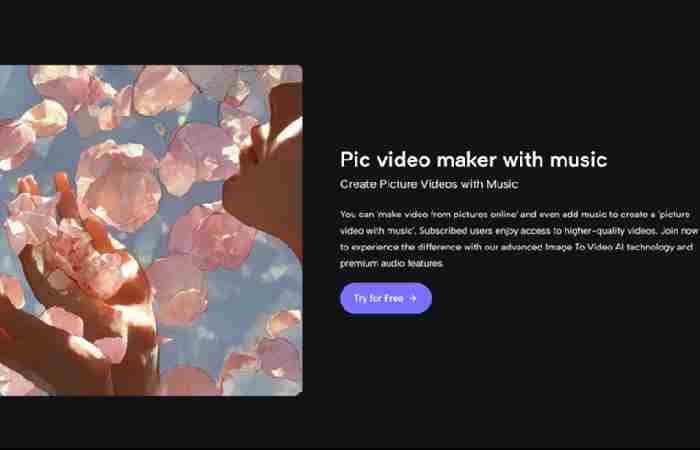The height and width of the screenshot is (450, 700).
Task: Click the word 'Create' in the subtitle
Action: pyautogui.click(x=357, y=185)
